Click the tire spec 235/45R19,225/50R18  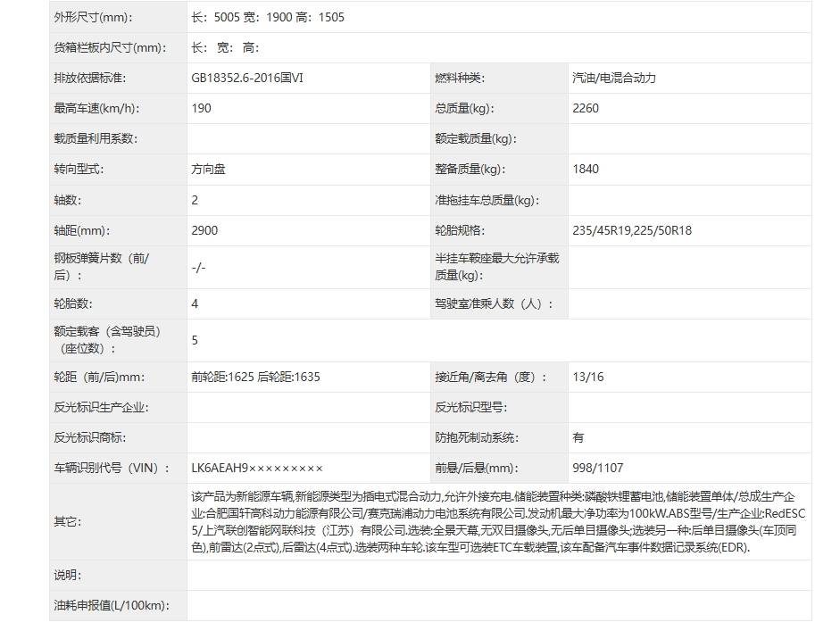[631, 229]
